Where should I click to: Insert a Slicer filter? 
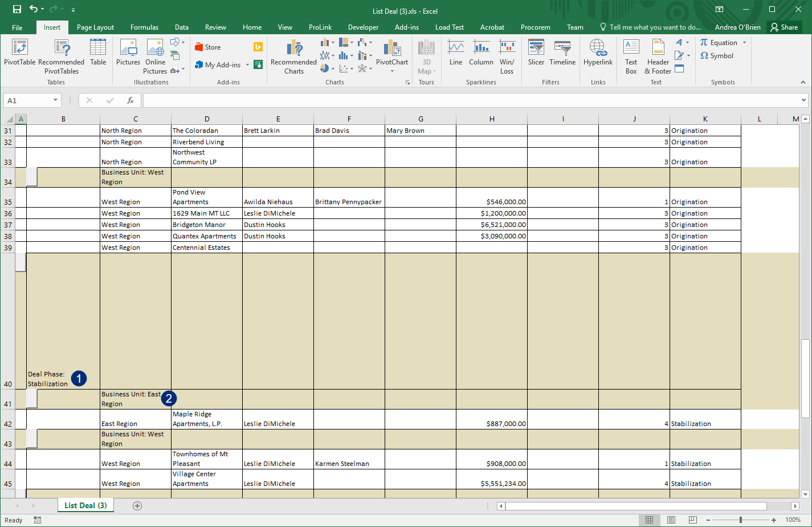point(536,52)
